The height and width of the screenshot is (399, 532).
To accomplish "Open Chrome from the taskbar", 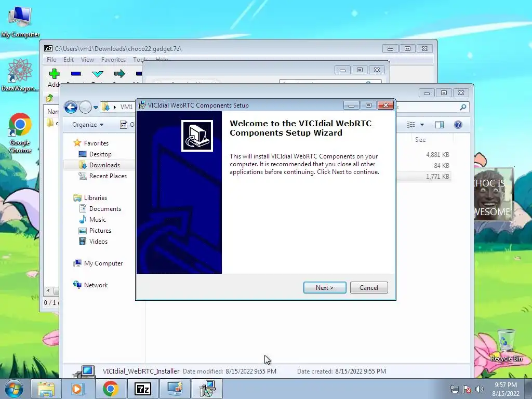I will pos(111,389).
